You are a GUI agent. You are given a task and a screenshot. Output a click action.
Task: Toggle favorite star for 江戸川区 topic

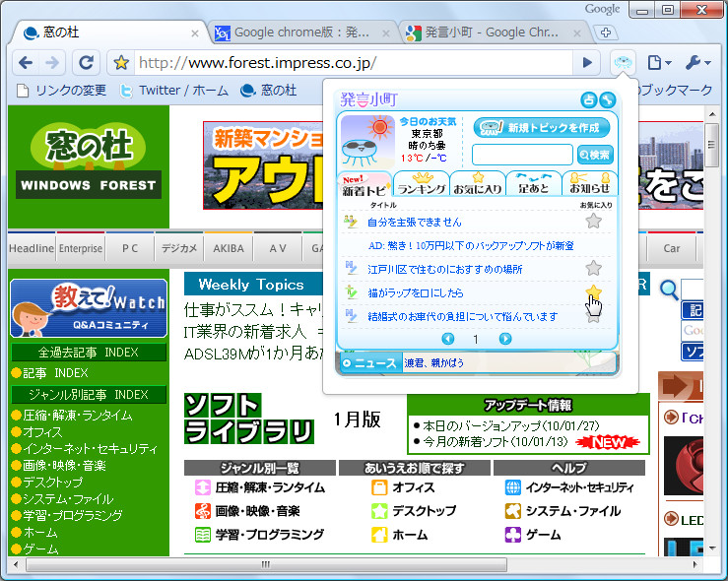(593, 268)
